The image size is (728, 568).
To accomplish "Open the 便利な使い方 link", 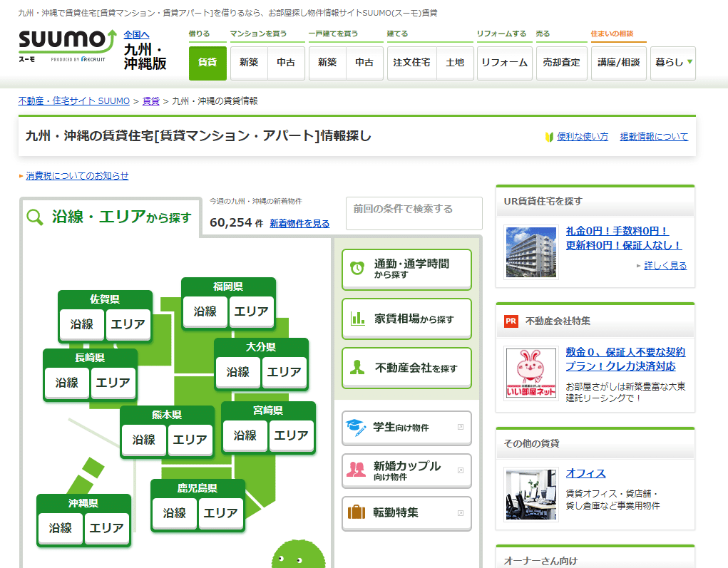I will coord(582,137).
